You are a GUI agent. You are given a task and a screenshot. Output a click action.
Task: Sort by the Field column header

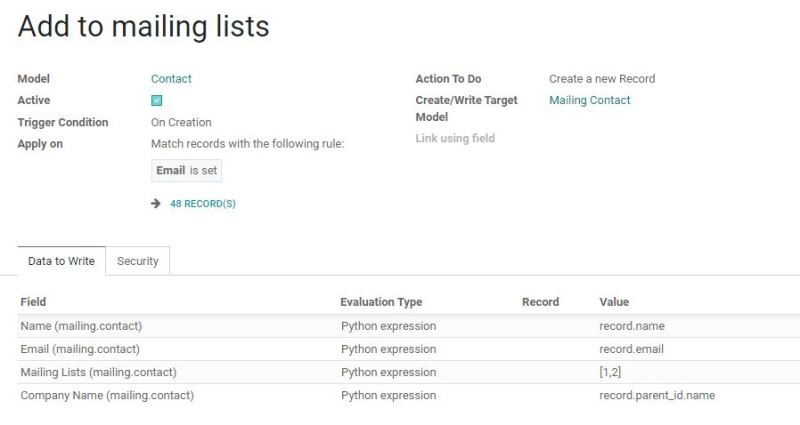coord(34,302)
